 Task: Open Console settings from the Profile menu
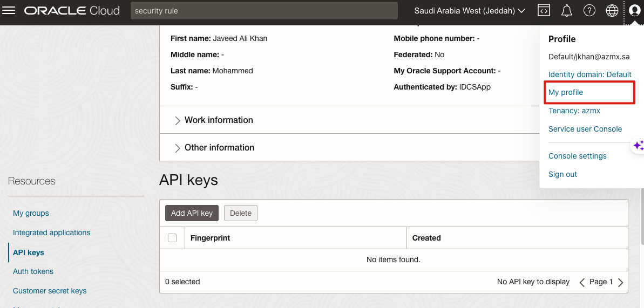(x=577, y=156)
